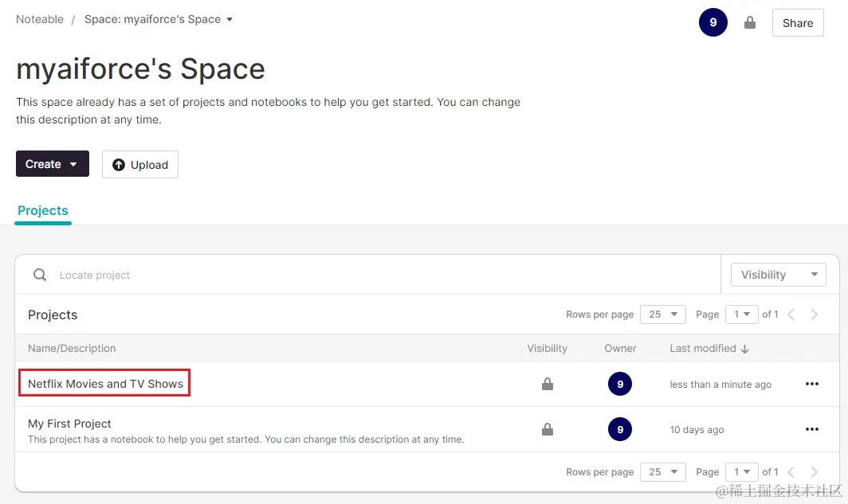Click the search magnifier icon
This screenshot has height=504, width=848.
coord(40,275)
